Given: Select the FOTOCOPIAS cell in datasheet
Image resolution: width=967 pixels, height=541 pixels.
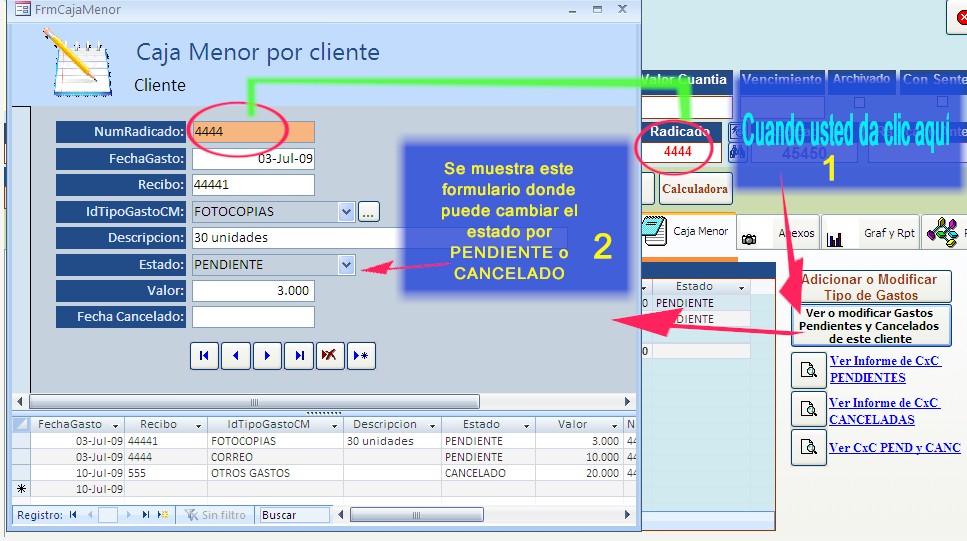Looking at the screenshot, I should click(275, 441).
